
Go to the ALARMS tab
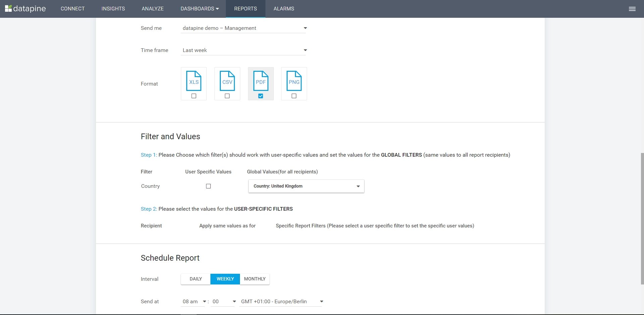[x=284, y=9]
